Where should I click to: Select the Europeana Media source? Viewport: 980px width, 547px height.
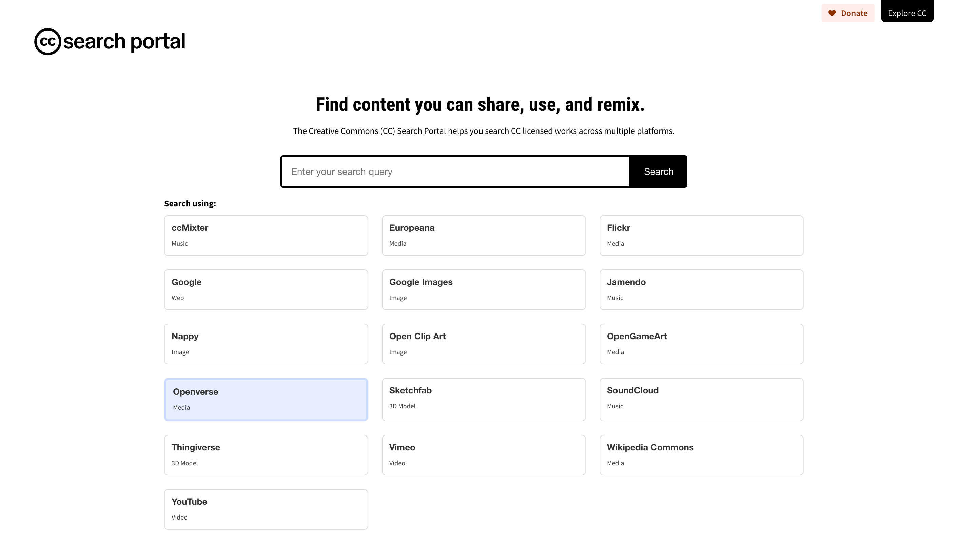tap(484, 236)
